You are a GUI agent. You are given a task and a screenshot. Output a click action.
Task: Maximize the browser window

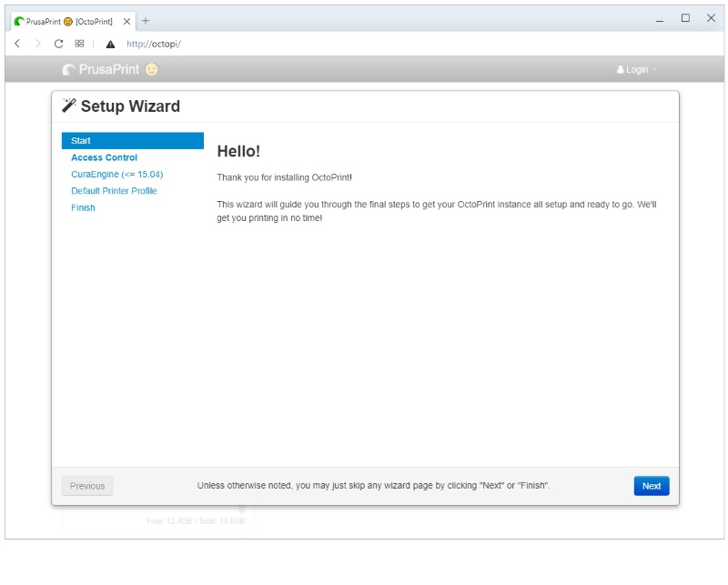685,18
